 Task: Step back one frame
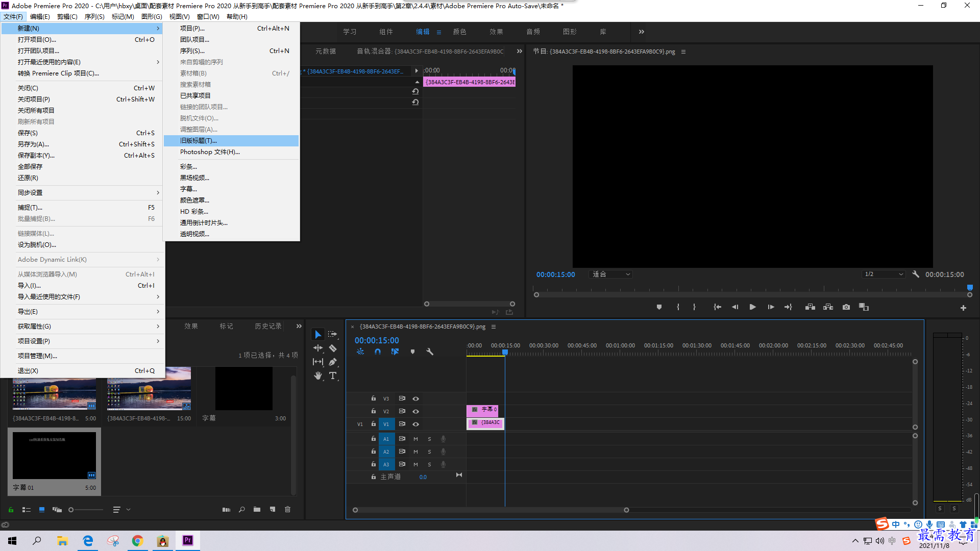pyautogui.click(x=735, y=307)
